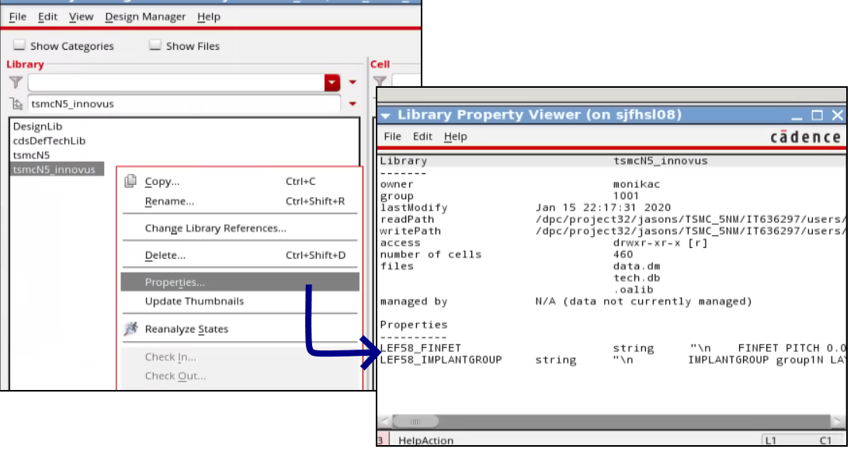Open Help menu in Library Property Viewer
868x463 pixels.
click(x=456, y=136)
